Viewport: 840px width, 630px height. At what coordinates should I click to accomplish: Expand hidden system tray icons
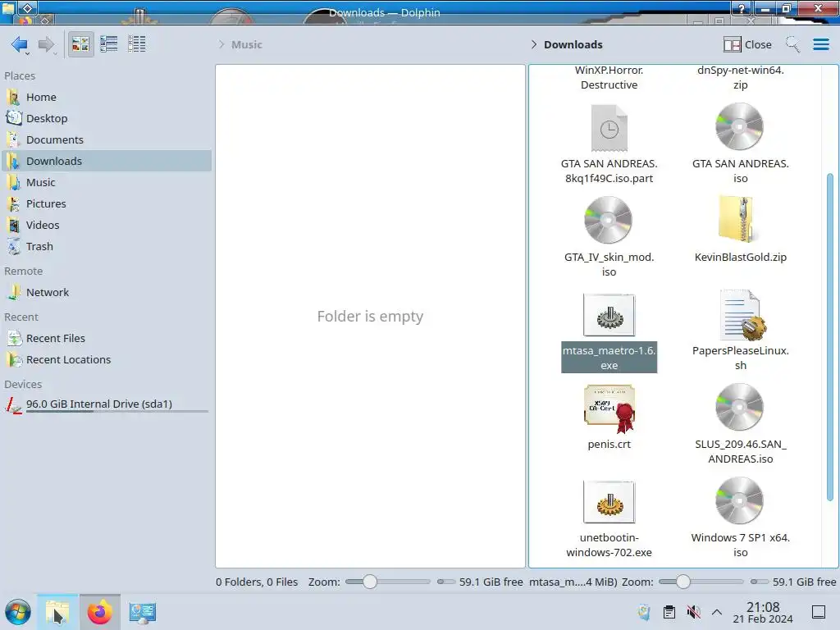[x=717, y=612]
